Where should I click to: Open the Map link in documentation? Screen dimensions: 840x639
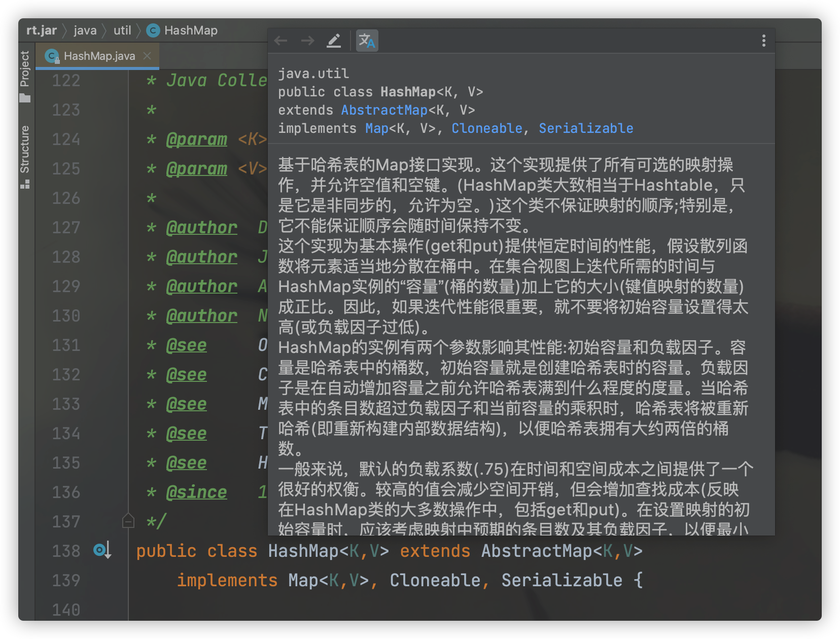click(x=376, y=128)
